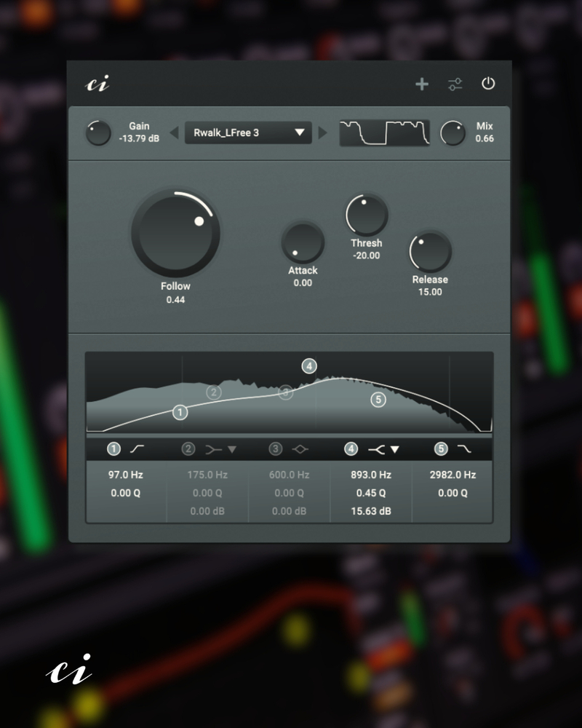Go to next preset with right arrow

322,132
